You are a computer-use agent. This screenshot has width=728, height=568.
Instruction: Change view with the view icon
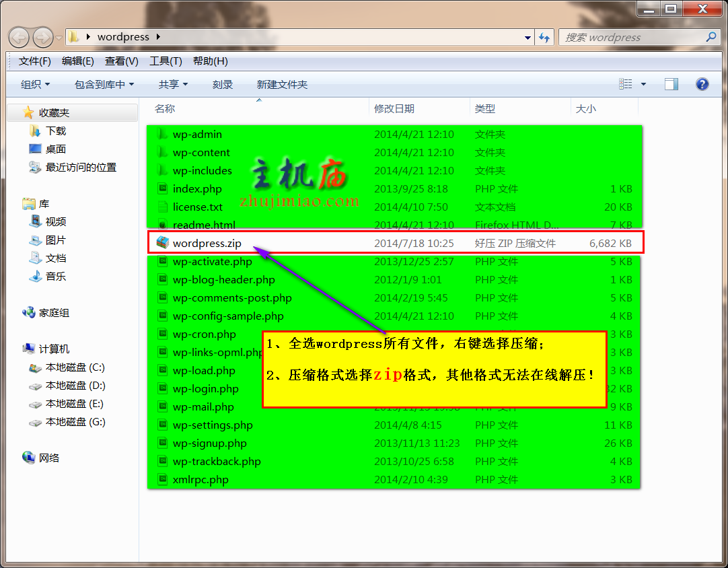[625, 84]
